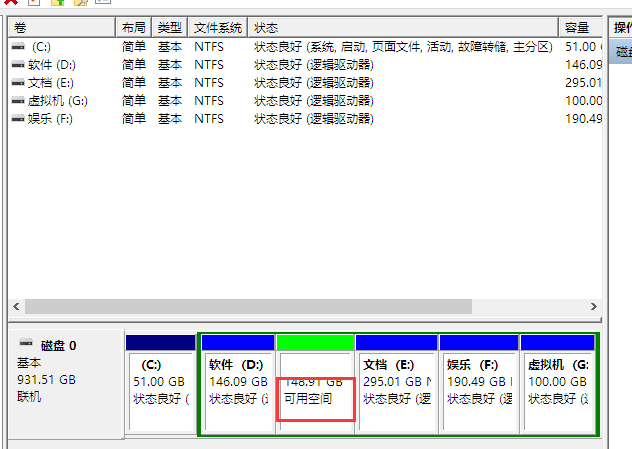Click the 联机 status under 磁盘 0
632x449 pixels.
pos(29,397)
